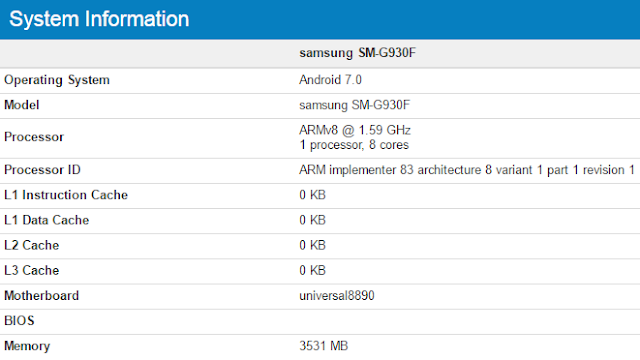Select the L2 Cache 0 KB value
Screen dimensions: 640x360
pyautogui.click(x=312, y=245)
